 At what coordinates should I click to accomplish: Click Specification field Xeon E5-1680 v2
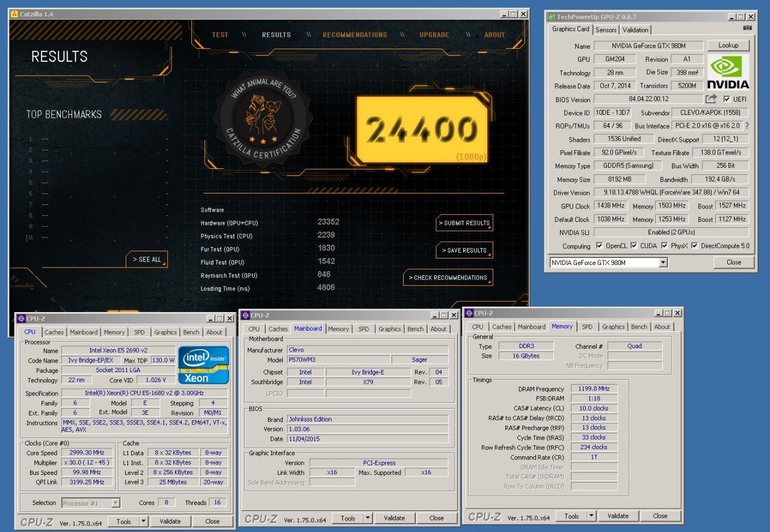point(144,393)
